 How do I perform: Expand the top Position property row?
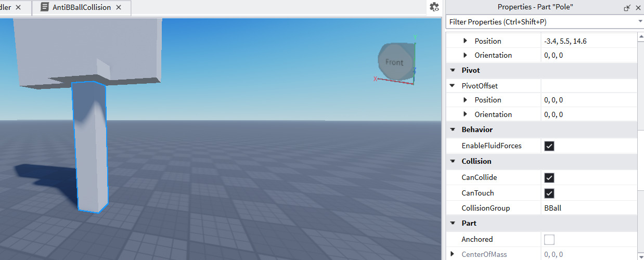coord(466,41)
